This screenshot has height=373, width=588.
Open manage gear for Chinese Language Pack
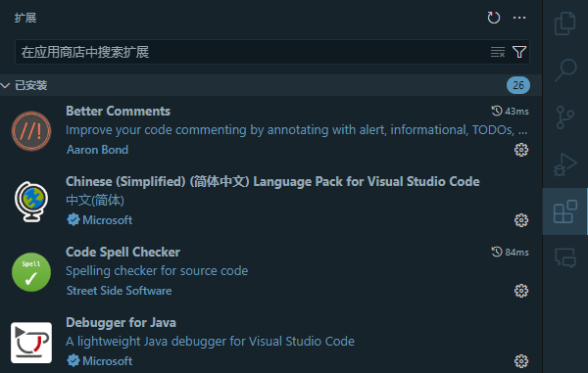(x=521, y=220)
